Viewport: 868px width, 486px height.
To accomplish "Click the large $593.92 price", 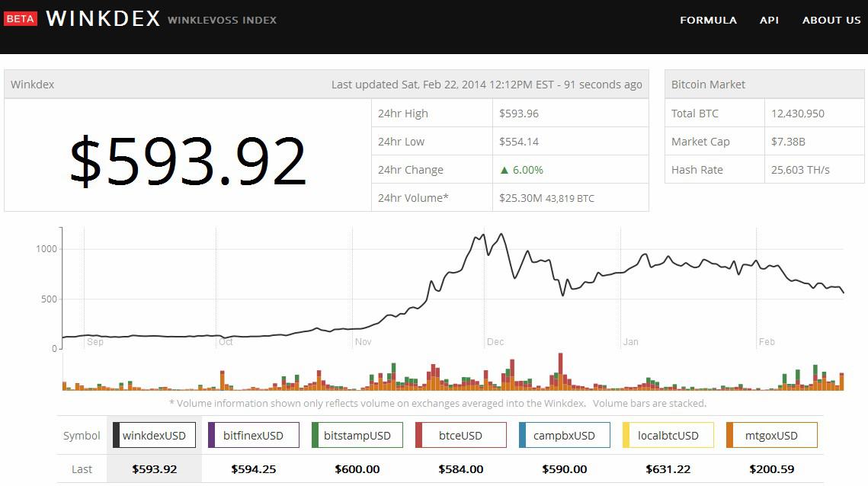I will pos(187,161).
